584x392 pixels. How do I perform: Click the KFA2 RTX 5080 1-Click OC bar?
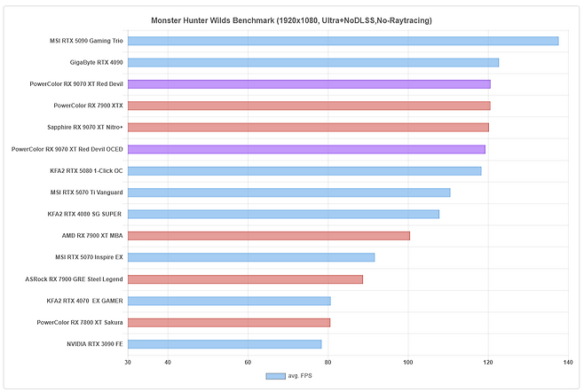tap(304, 170)
